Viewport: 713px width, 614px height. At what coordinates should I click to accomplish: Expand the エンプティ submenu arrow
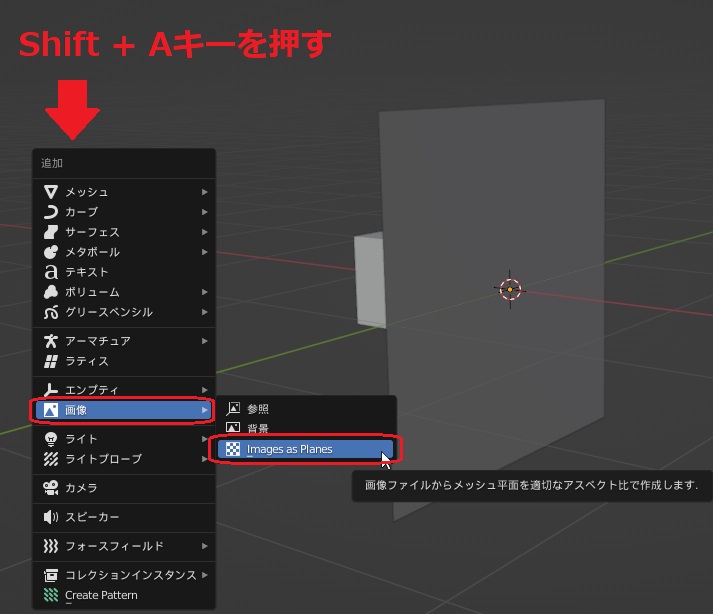tap(205, 390)
